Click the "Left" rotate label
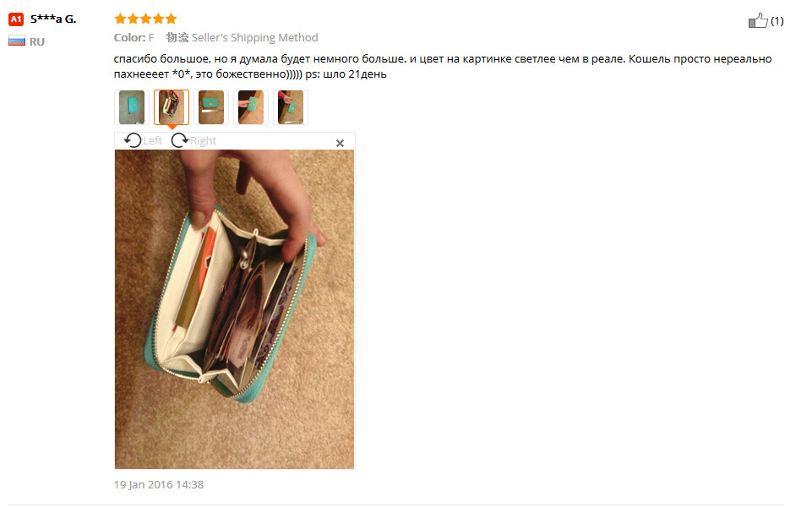 (x=152, y=141)
